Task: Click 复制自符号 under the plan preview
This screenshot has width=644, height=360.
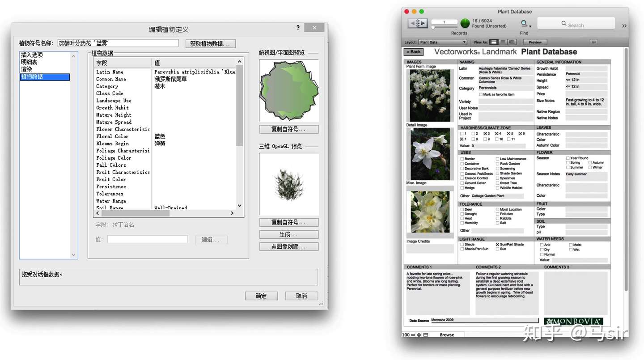Action: (289, 129)
